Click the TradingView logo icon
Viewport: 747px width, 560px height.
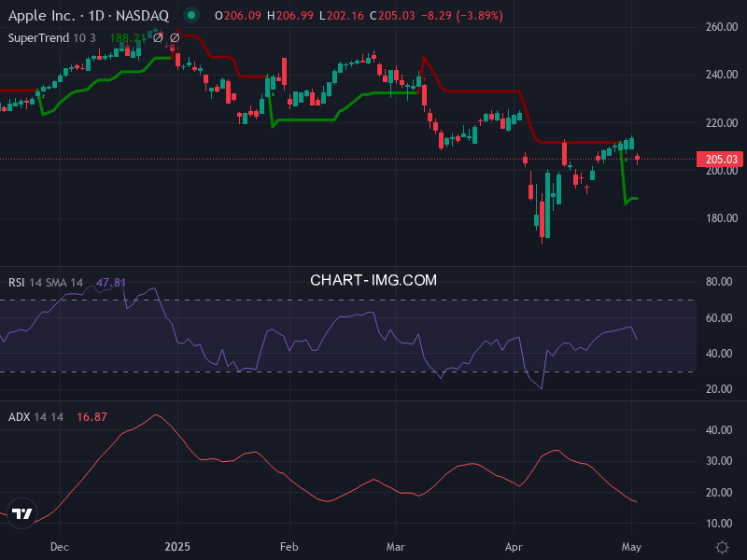21,513
